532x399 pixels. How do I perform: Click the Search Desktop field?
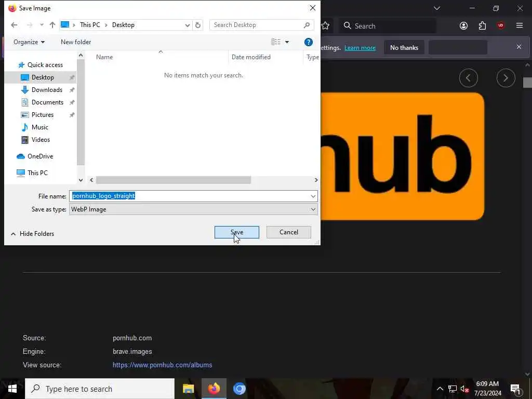[262, 25]
